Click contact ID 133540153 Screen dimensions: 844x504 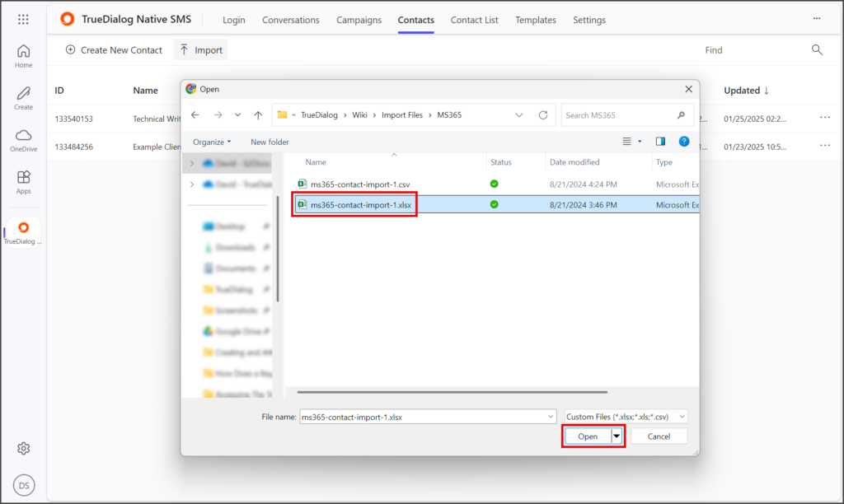[73, 119]
